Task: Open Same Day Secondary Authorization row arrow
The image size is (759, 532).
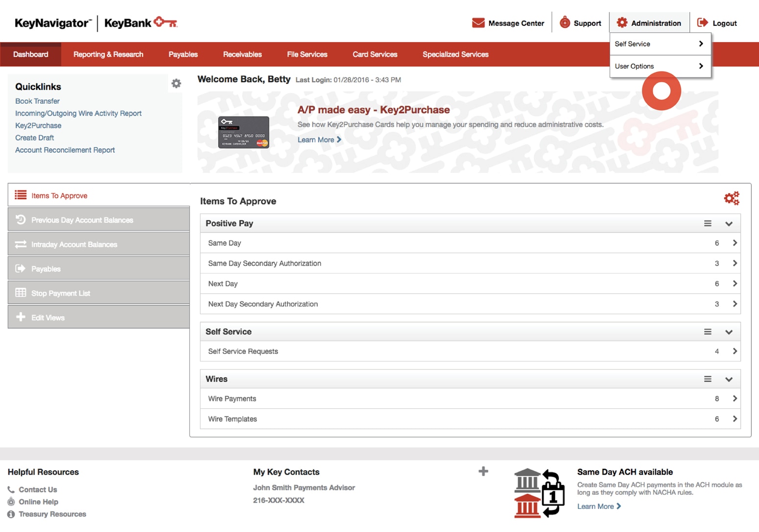Action: (x=735, y=263)
